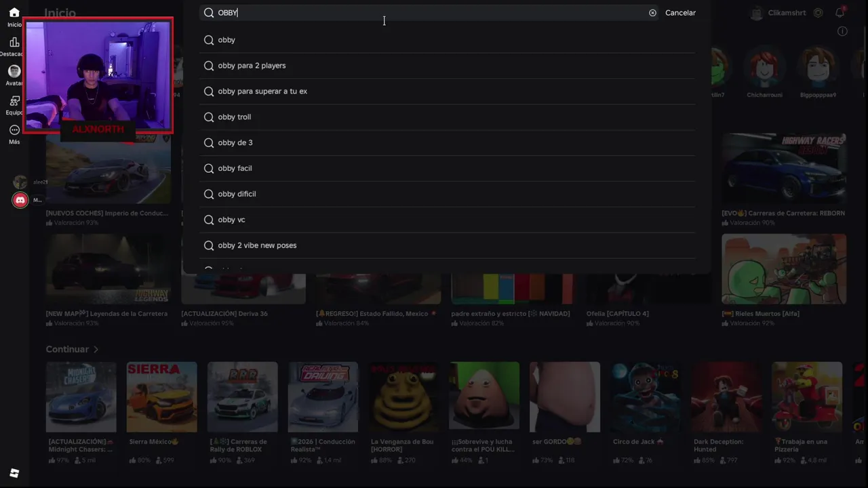Select the 'obby' suggestion
This screenshot has width=868, height=488.
448,40
